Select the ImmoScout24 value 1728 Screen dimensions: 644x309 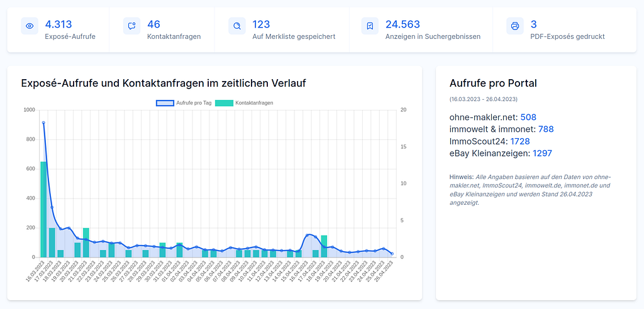pos(520,141)
